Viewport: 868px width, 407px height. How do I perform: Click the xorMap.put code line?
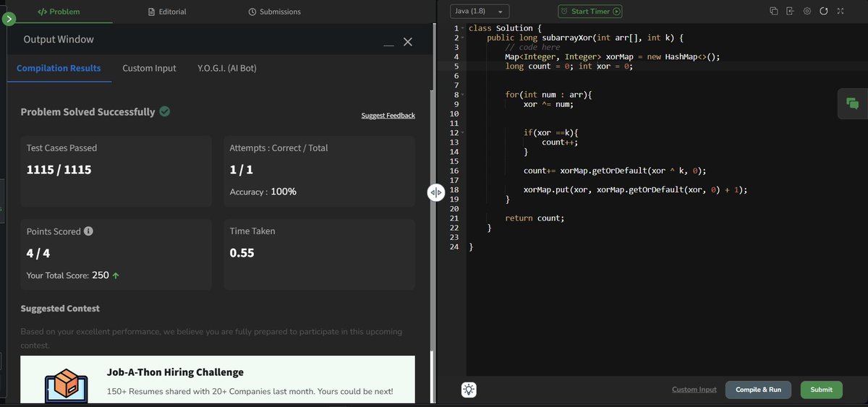click(635, 190)
